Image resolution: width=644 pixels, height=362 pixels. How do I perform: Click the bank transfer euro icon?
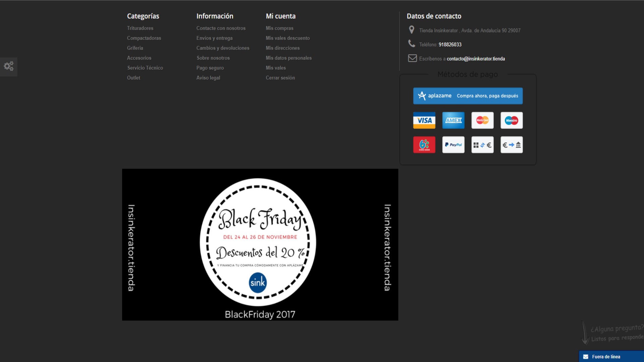(x=511, y=145)
